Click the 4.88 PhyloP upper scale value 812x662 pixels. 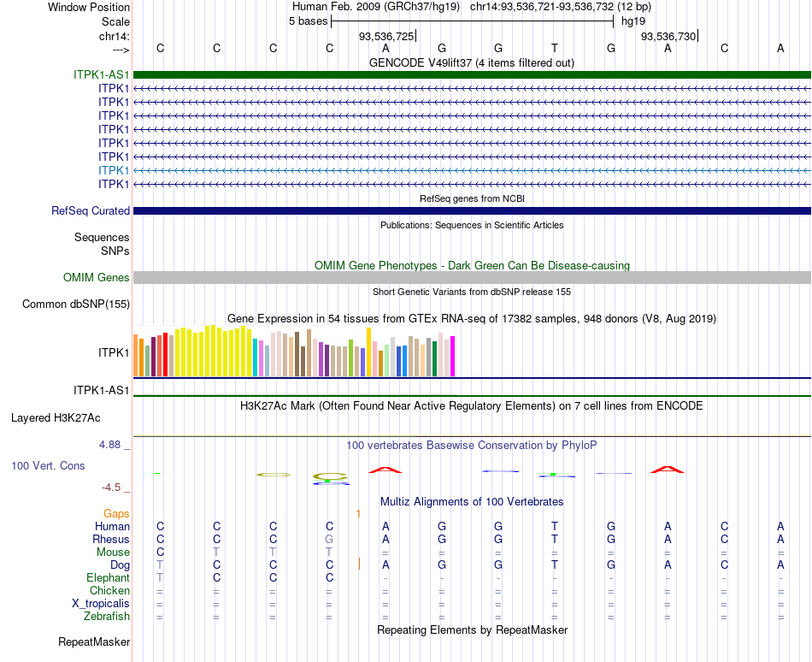coord(109,445)
